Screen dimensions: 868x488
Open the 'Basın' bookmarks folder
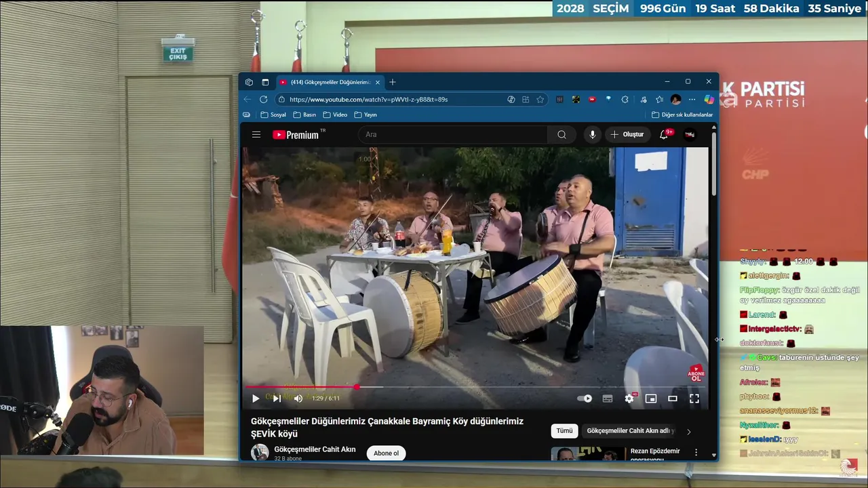(x=304, y=115)
